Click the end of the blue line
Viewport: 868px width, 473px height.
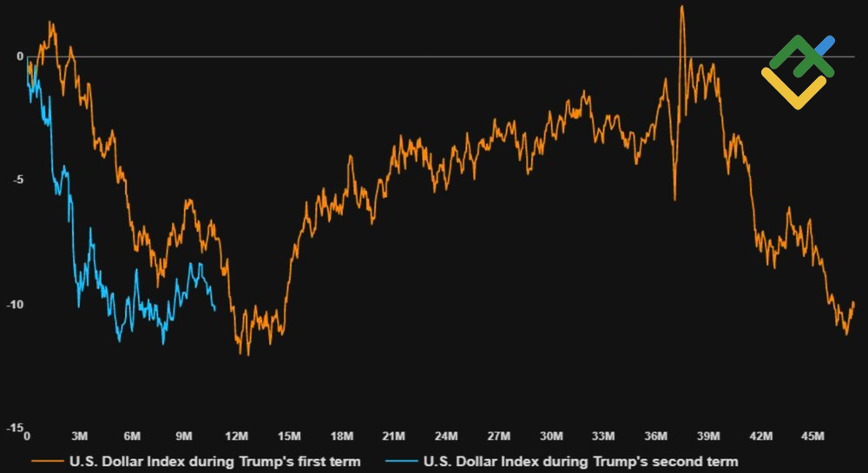pyautogui.click(x=215, y=308)
